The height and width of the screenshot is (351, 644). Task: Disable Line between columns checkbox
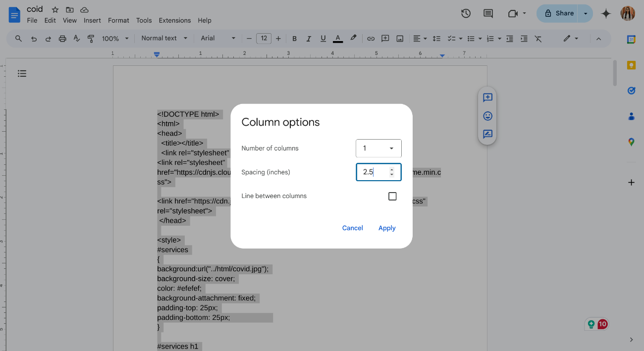coord(392,196)
